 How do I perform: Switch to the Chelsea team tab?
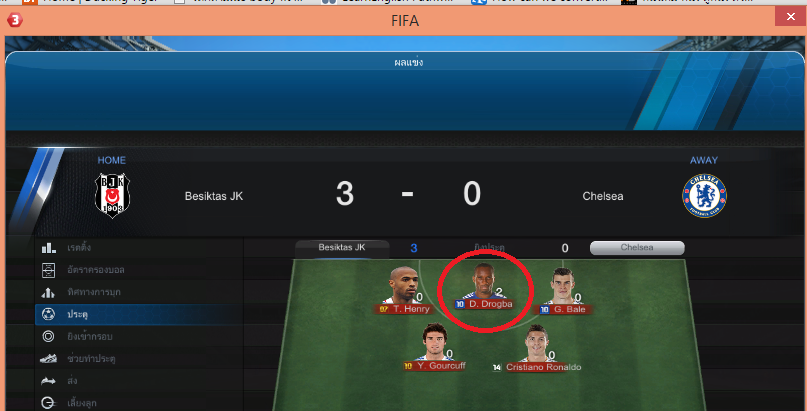[x=637, y=248]
